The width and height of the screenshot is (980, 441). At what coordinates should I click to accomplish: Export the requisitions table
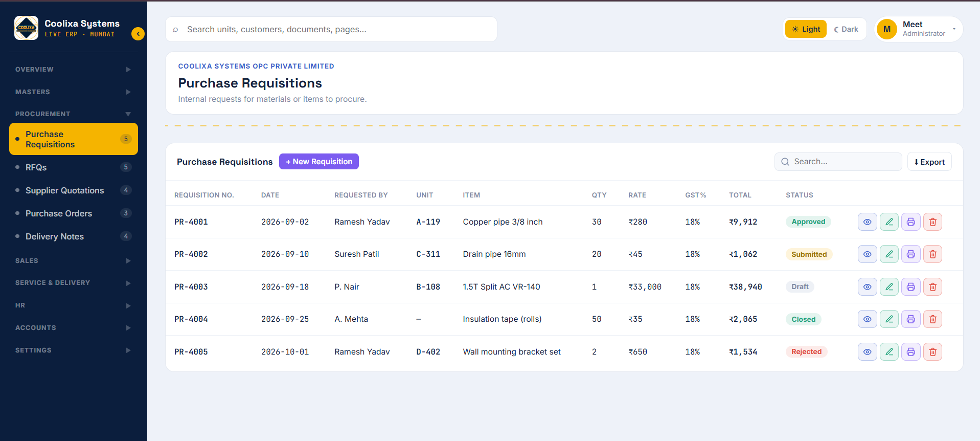coord(929,162)
